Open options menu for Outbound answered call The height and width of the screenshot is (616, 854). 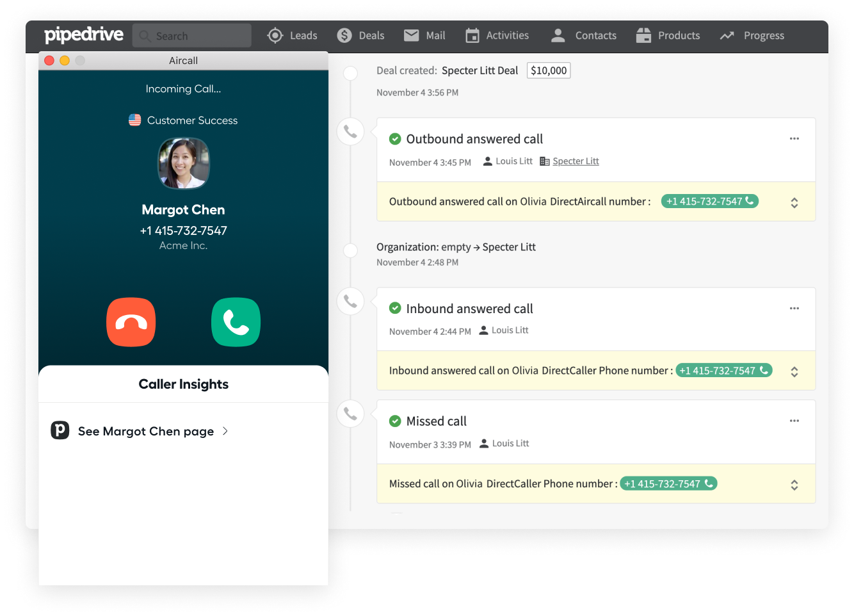click(x=794, y=138)
